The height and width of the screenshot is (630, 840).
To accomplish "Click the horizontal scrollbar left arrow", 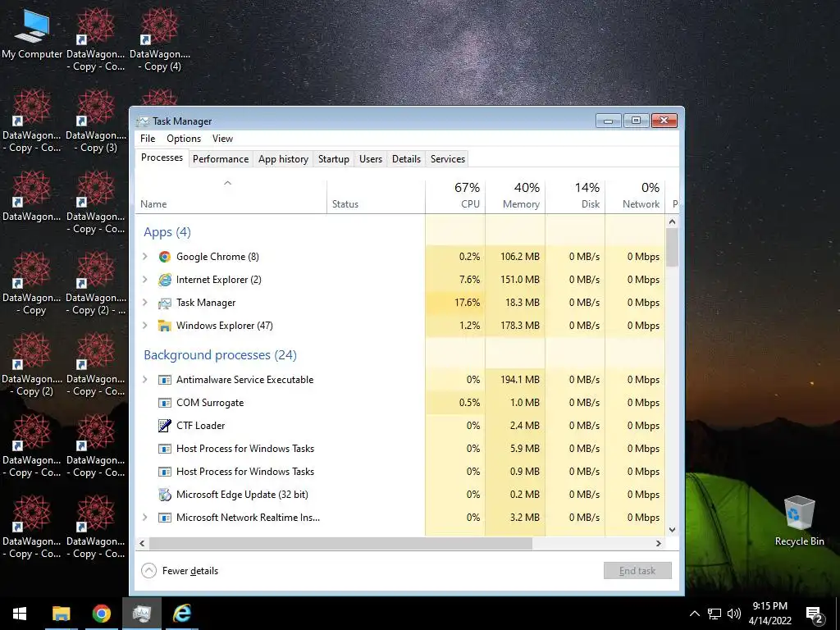I will pos(142,543).
